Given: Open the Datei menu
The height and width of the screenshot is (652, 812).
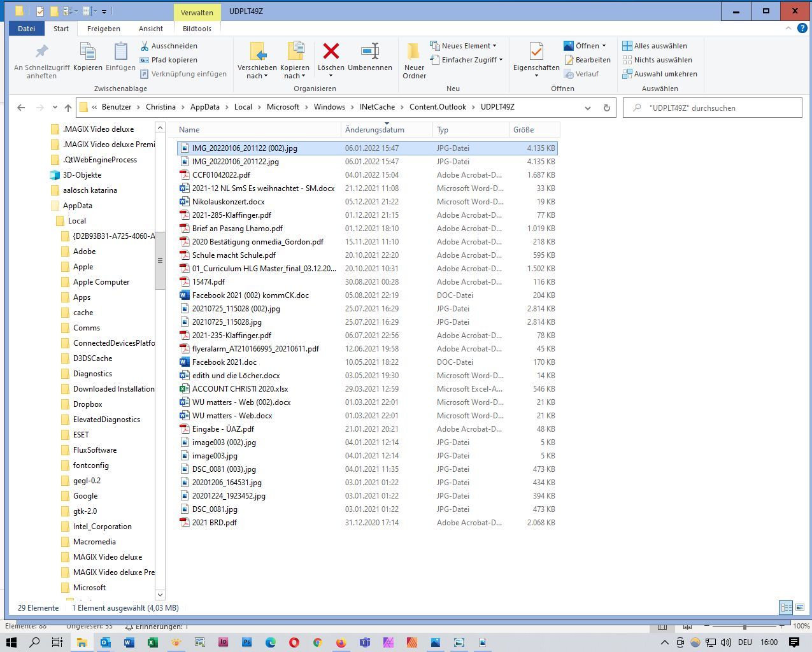Looking at the screenshot, I should coord(27,29).
